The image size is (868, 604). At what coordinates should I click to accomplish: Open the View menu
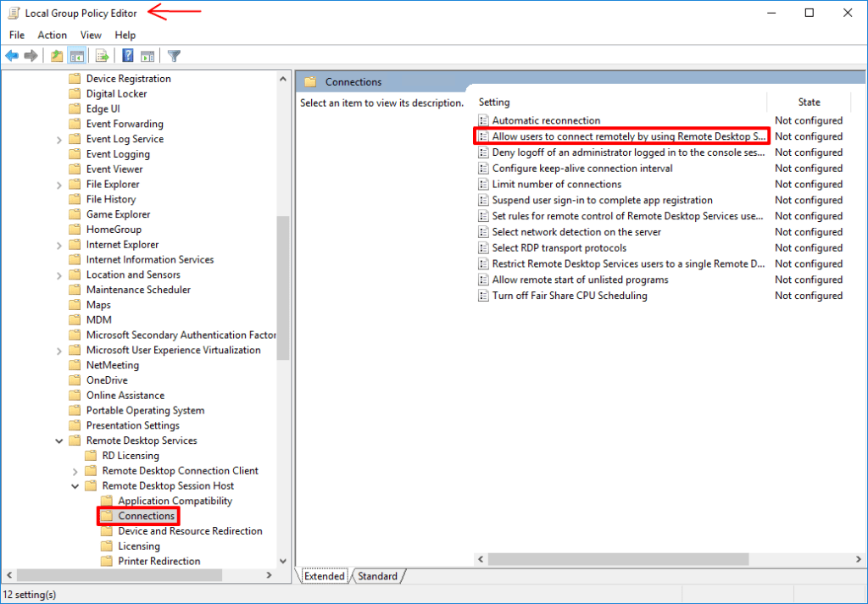click(x=91, y=35)
